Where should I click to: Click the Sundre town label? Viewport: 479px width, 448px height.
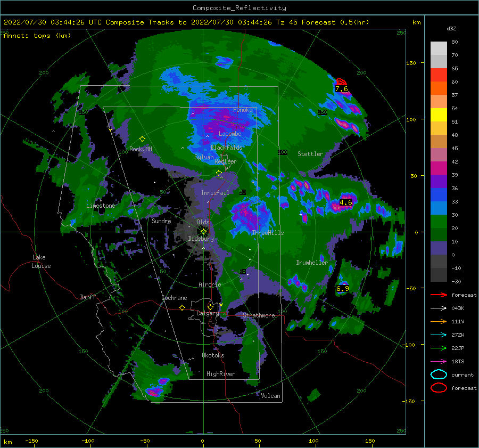[161, 221]
